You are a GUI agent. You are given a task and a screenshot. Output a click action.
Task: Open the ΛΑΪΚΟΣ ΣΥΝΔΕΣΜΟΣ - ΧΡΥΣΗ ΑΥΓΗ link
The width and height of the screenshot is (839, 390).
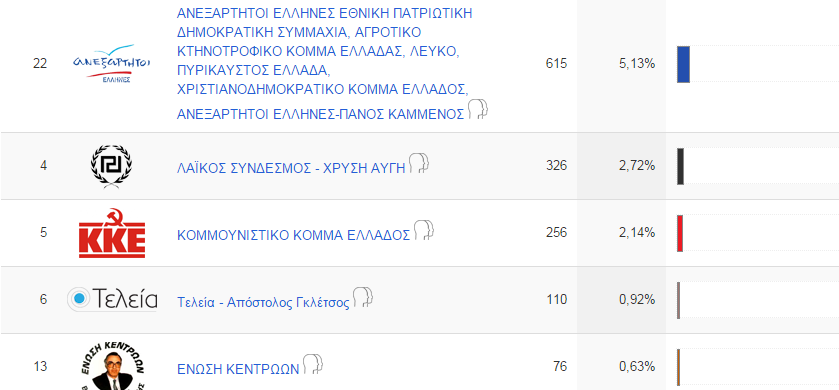coord(291,168)
